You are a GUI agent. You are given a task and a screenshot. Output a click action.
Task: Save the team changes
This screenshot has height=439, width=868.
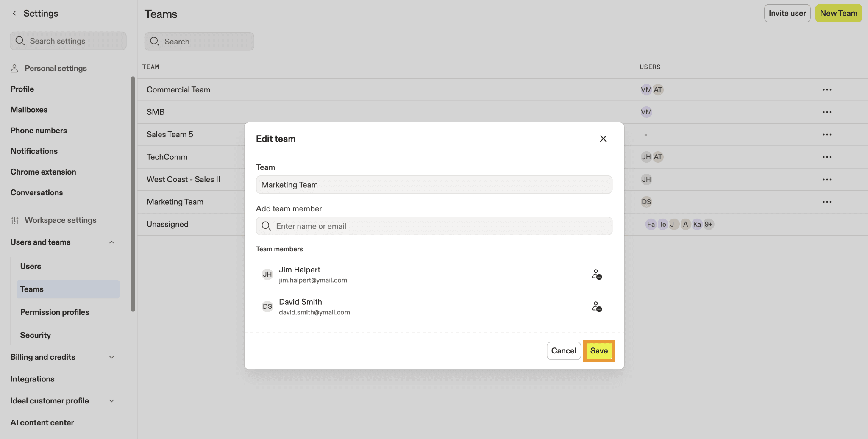point(599,351)
